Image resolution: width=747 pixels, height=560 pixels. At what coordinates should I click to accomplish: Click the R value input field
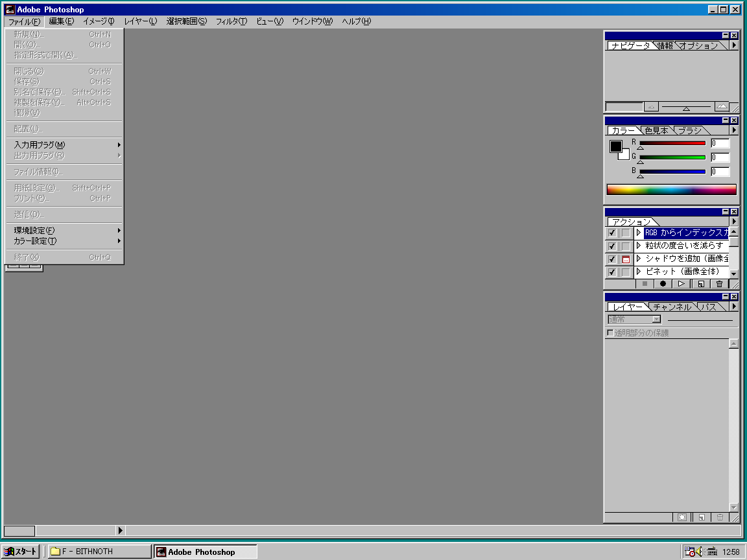(x=720, y=144)
